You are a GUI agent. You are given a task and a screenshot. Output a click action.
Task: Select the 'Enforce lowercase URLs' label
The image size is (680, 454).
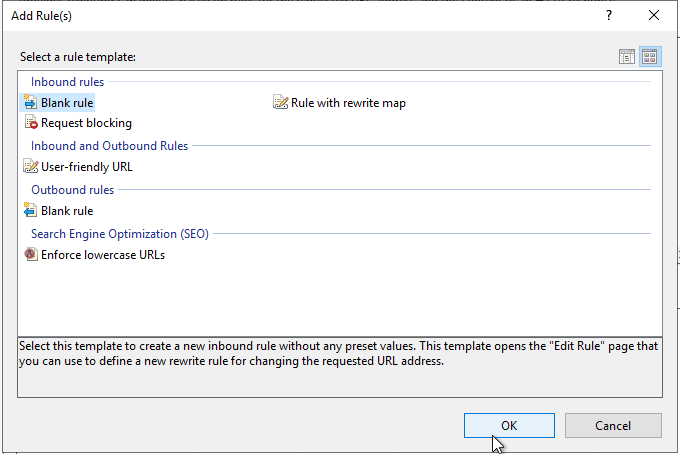(103, 255)
